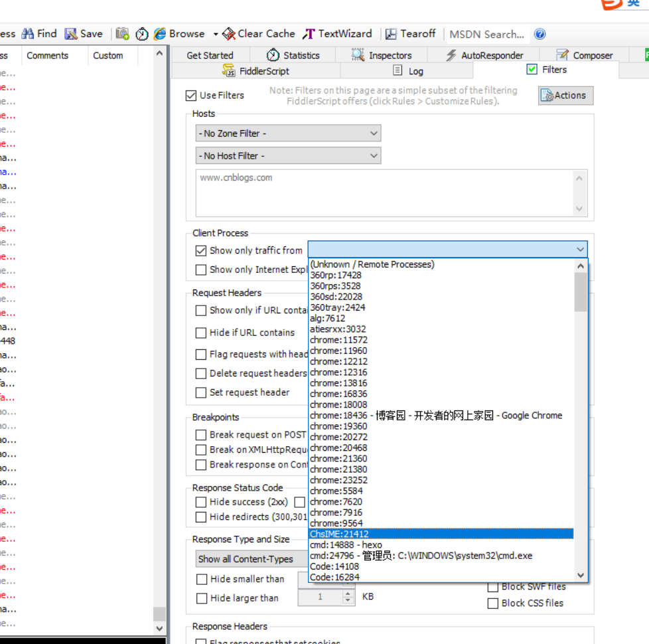649x644 pixels.
Task: Click the Save toolbar icon
Action: click(71, 34)
